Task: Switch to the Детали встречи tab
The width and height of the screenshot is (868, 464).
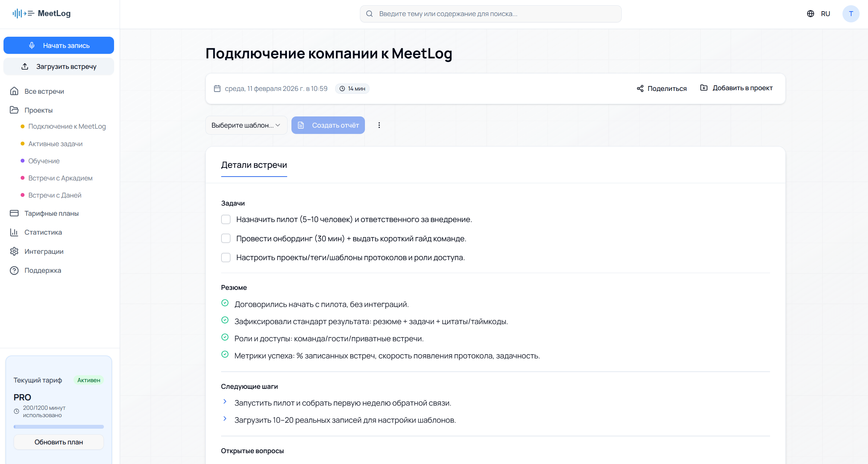Action: coord(254,165)
